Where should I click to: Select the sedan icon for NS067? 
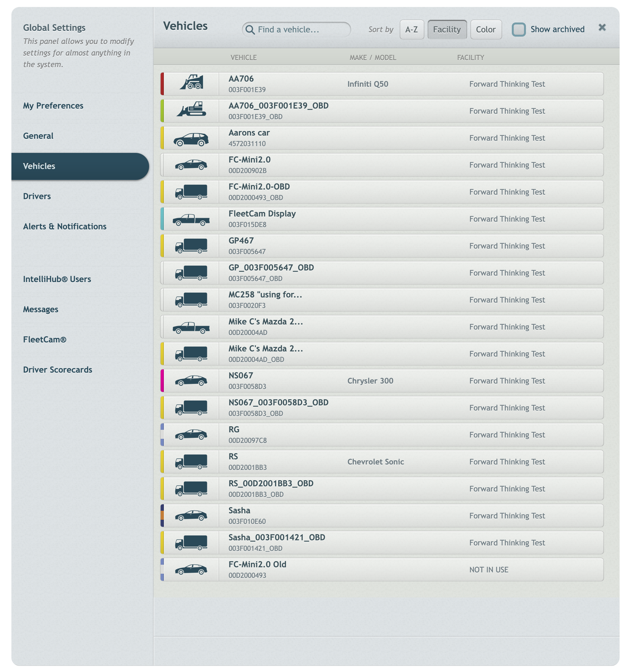[x=191, y=380]
